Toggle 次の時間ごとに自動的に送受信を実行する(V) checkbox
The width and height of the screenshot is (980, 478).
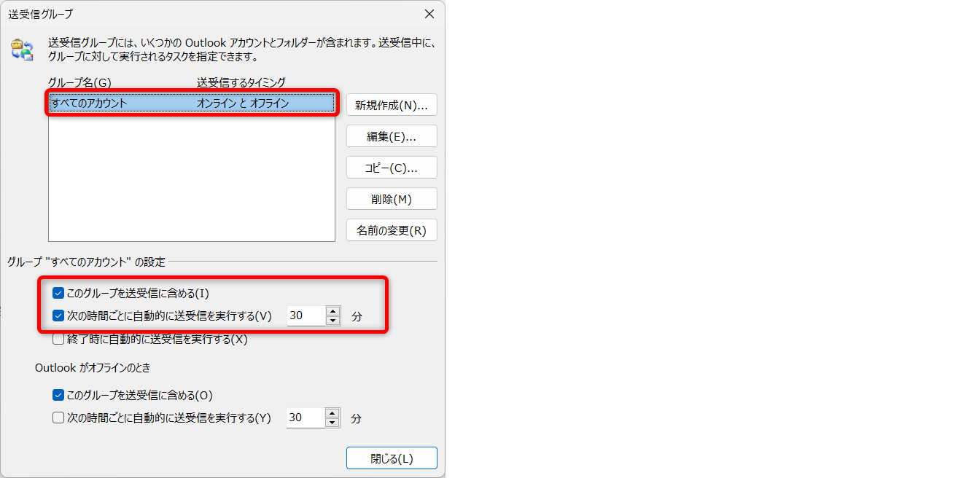(58, 316)
